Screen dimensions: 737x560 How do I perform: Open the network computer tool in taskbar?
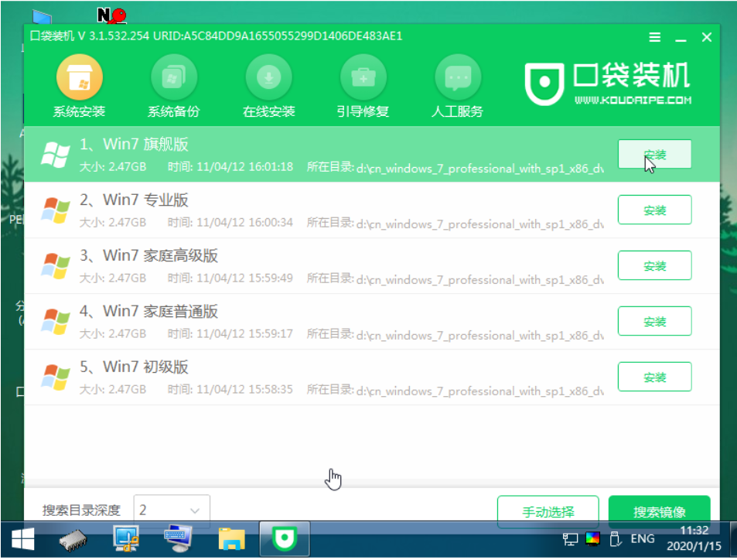point(126,539)
